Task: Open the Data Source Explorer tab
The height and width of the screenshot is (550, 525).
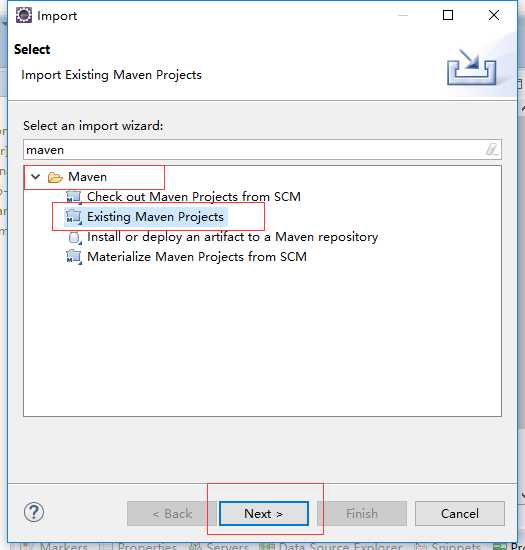Action: [x=332, y=546]
